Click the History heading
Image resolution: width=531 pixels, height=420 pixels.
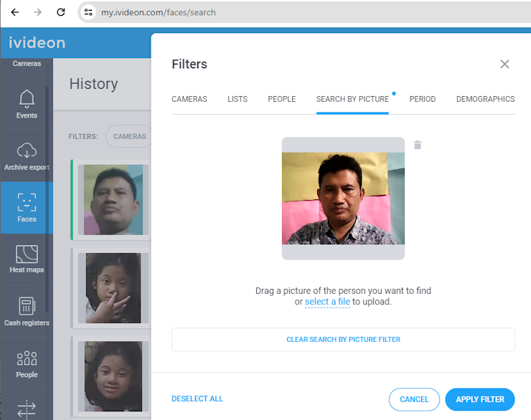[x=94, y=84]
